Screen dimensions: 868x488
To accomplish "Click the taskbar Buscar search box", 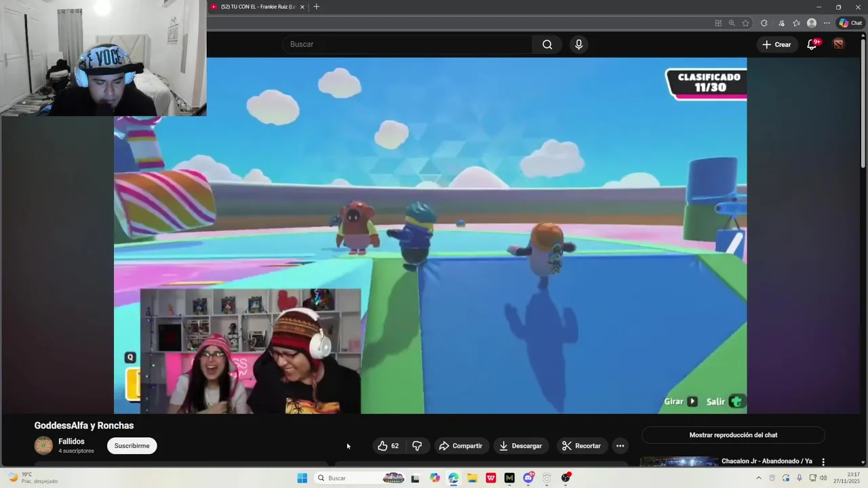I will [x=361, y=478].
